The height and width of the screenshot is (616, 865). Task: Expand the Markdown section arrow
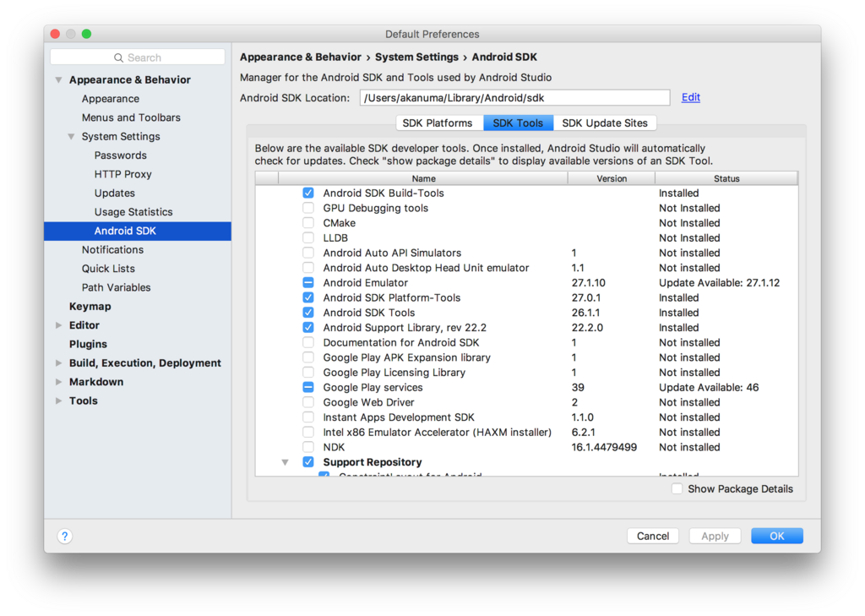[x=58, y=381]
